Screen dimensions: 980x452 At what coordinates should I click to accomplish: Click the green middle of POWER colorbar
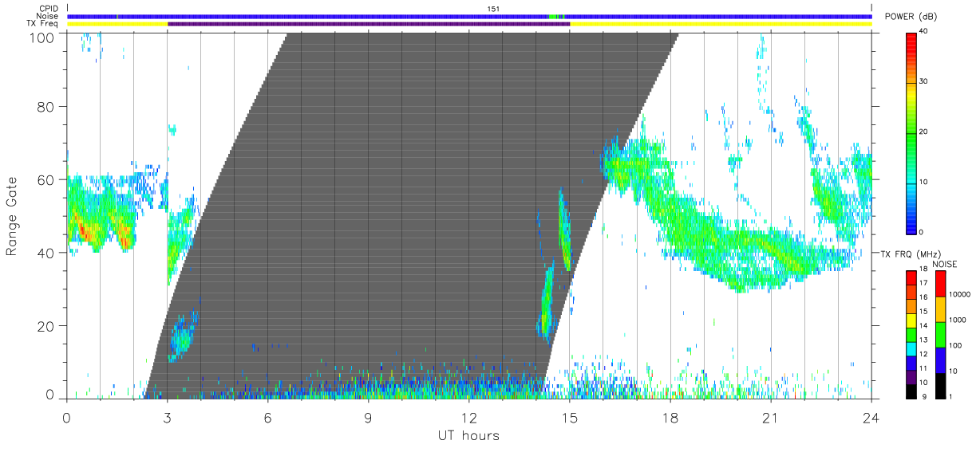click(913, 132)
